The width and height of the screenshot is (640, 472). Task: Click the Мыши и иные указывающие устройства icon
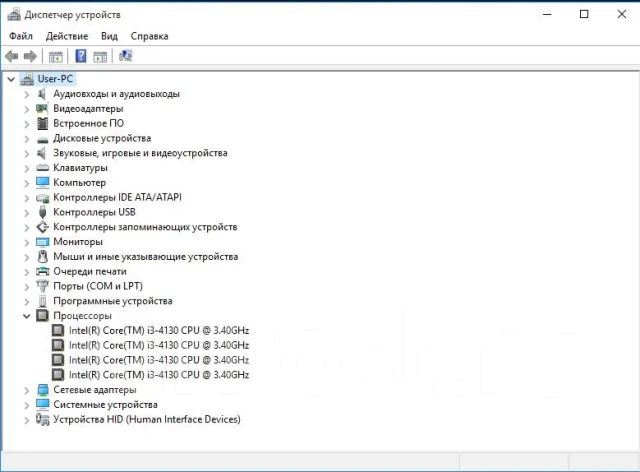pos(42,256)
